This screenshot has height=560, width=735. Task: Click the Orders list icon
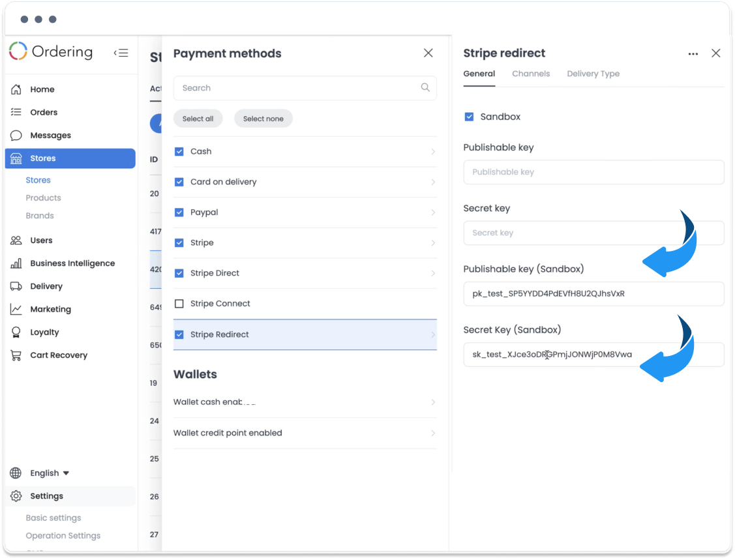click(x=16, y=112)
